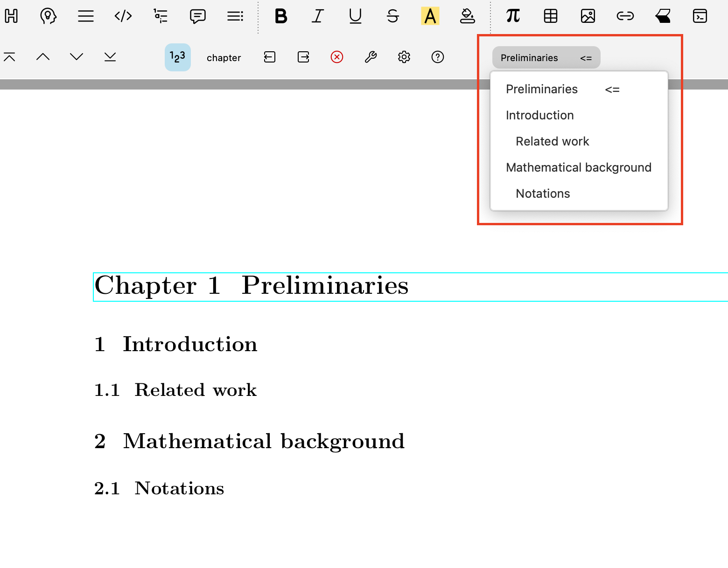Apply italic text formatting
This screenshot has width=728, height=568.
[318, 16]
